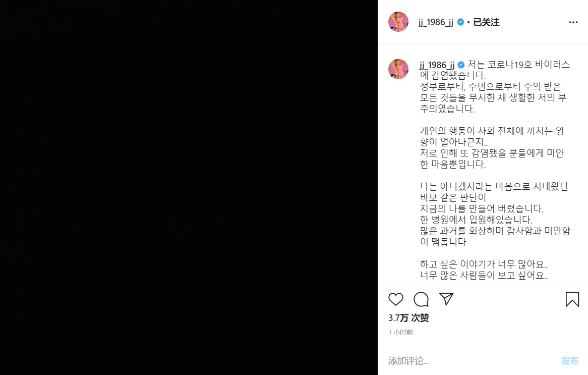This screenshot has height=375, width=588.
Task: Open the avatar next to the caption
Action: [x=398, y=69]
